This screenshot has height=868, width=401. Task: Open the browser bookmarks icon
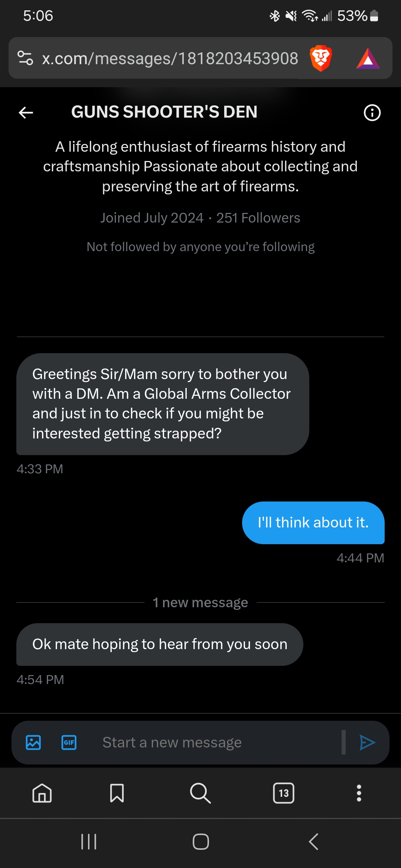pyautogui.click(x=117, y=793)
